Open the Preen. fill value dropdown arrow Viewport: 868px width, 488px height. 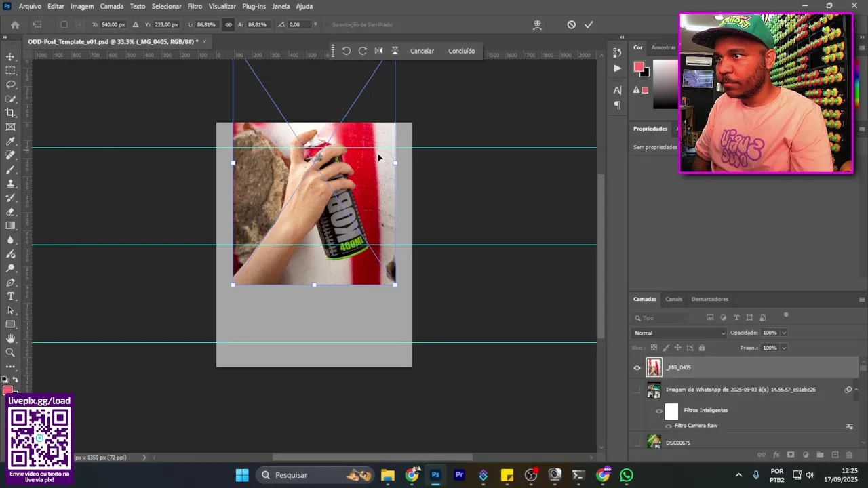coord(784,348)
